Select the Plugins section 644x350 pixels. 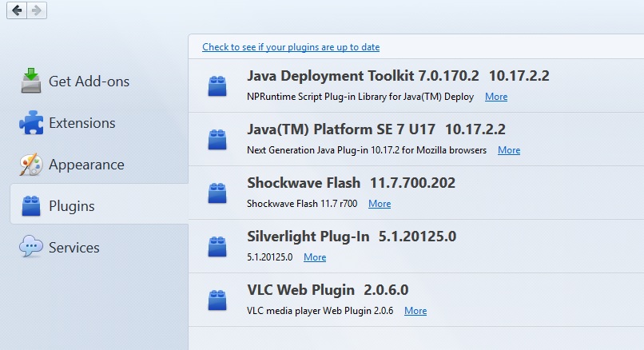coord(99,204)
